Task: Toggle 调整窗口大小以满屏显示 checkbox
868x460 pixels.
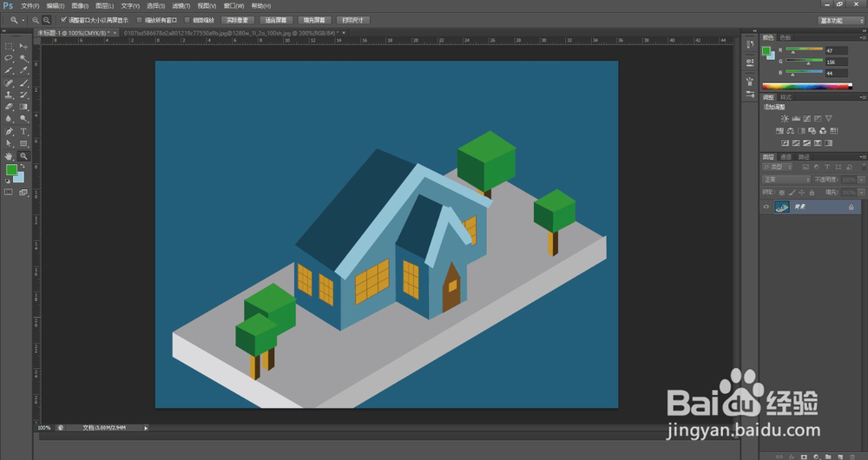Action: point(64,19)
